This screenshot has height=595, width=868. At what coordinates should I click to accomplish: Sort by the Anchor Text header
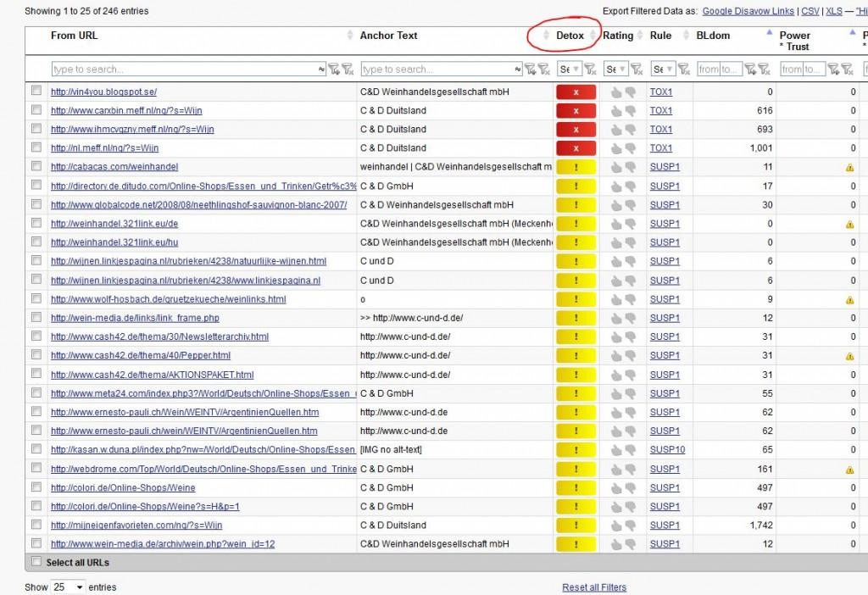tap(388, 36)
